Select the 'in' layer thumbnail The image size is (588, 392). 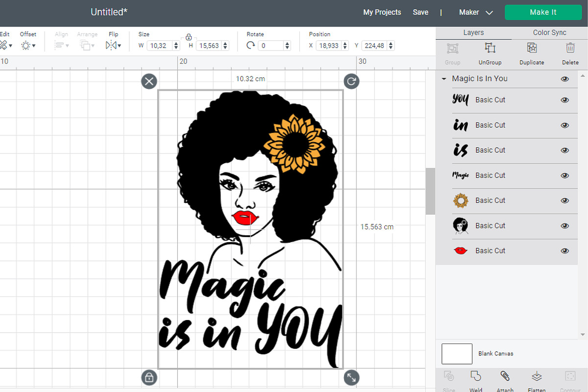tap(461, 125)
